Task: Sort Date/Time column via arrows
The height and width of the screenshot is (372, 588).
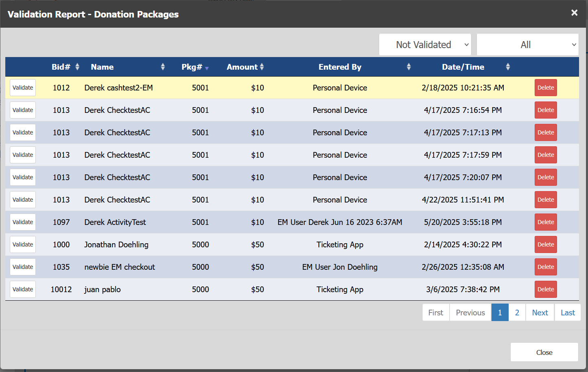Action: [508, 67]
